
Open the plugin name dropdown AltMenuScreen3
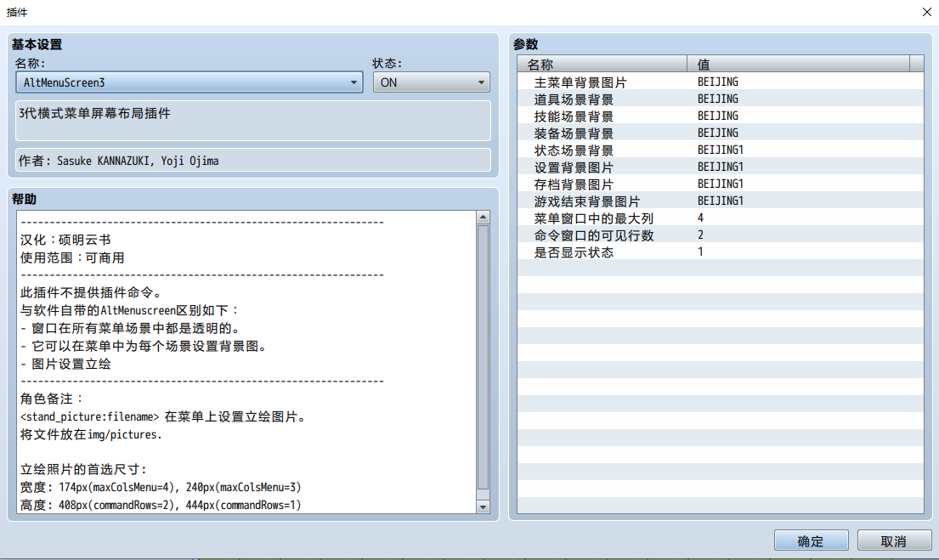click(x=189, y=82)
